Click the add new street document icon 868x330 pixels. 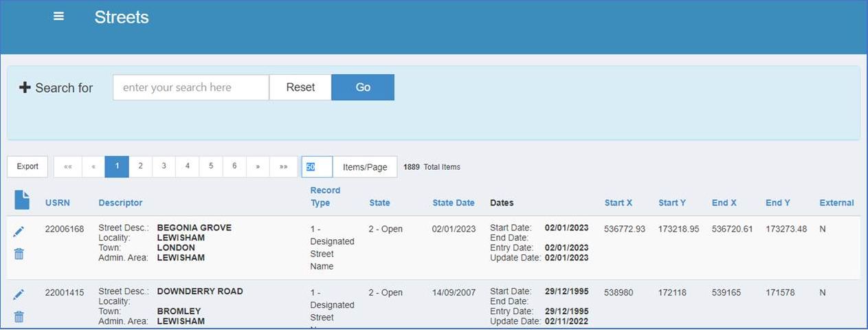point(22,200)
